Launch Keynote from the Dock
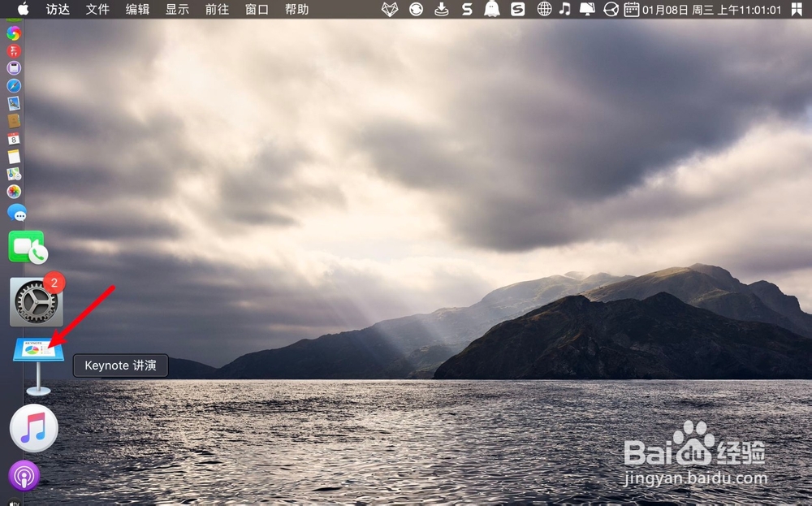The height and width of the screenshot is (506, 812). coord(38,365)
